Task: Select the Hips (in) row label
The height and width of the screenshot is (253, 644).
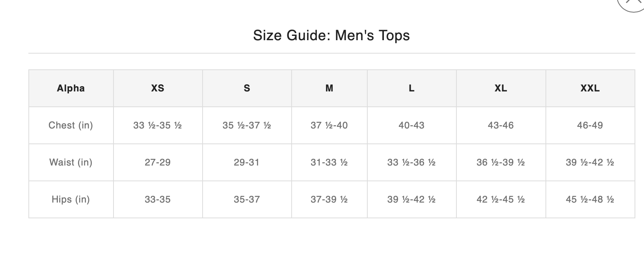Action: [71, 199]
